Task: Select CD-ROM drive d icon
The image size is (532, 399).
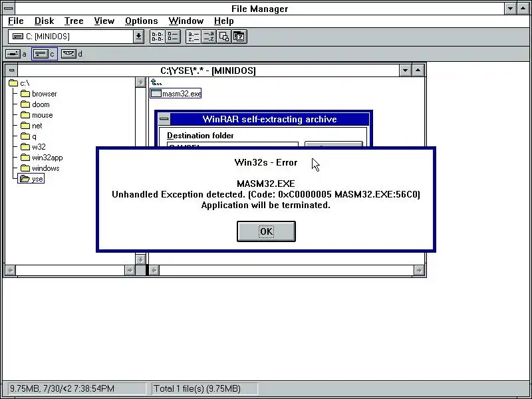Action: tap(68, 54)
